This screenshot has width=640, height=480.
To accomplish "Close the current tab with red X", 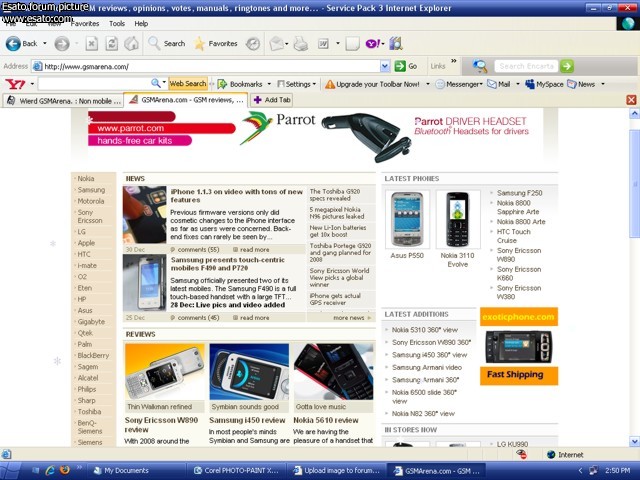I will click(x=631, y=100).
